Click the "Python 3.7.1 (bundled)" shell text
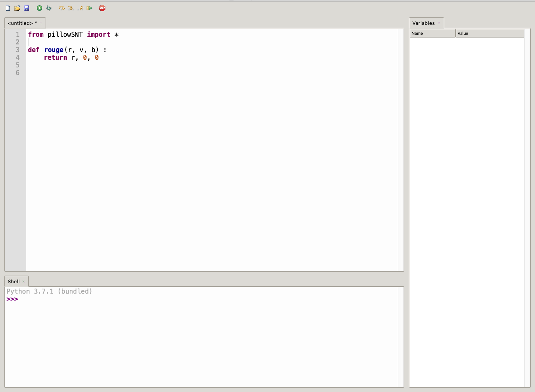This screenshot has height=392, width=535. (x=49, y=291)
